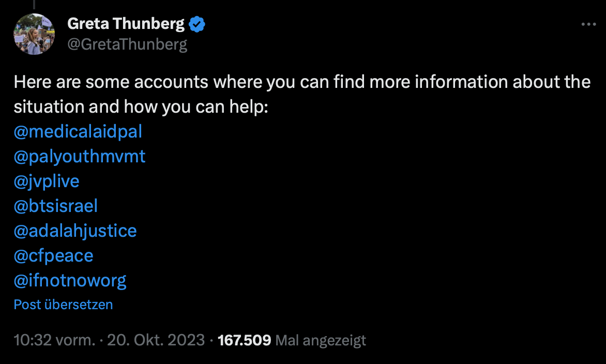The height and width of the screenshot is (364, 606).
Task: Open the three-dot more options menu
Action: coord(588,24)
